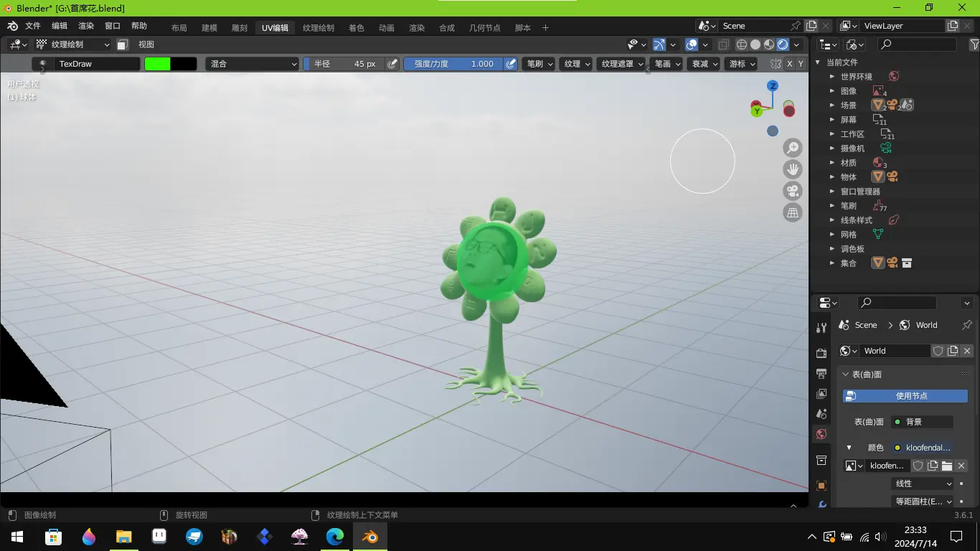The width and height of the screenshot is (980, 551).
Task: Switch perspective/orthographic with the grid icon
Action: 793,212
